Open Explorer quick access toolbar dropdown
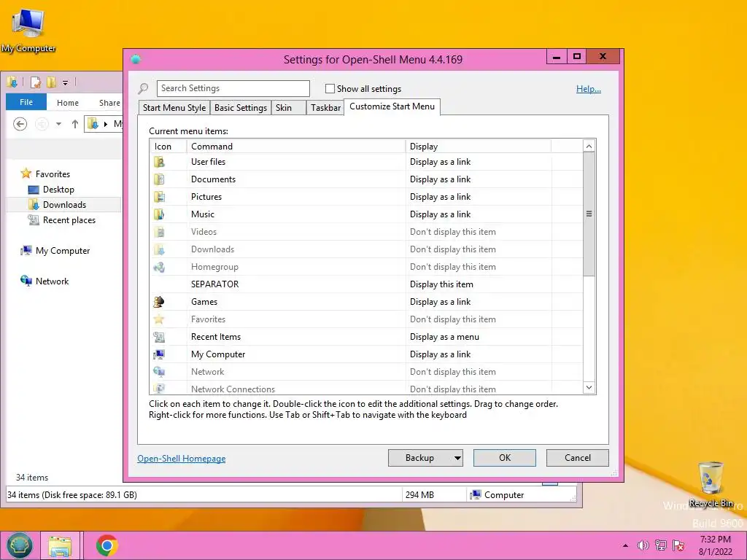Screen dimensions: 747x560 pyautogui.click(x=65, y=83)
